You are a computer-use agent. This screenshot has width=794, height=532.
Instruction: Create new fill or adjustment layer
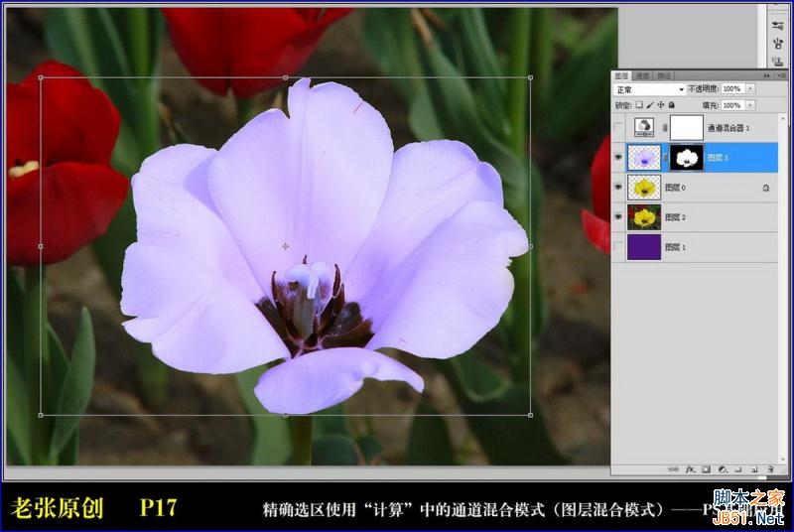(723, 469)
